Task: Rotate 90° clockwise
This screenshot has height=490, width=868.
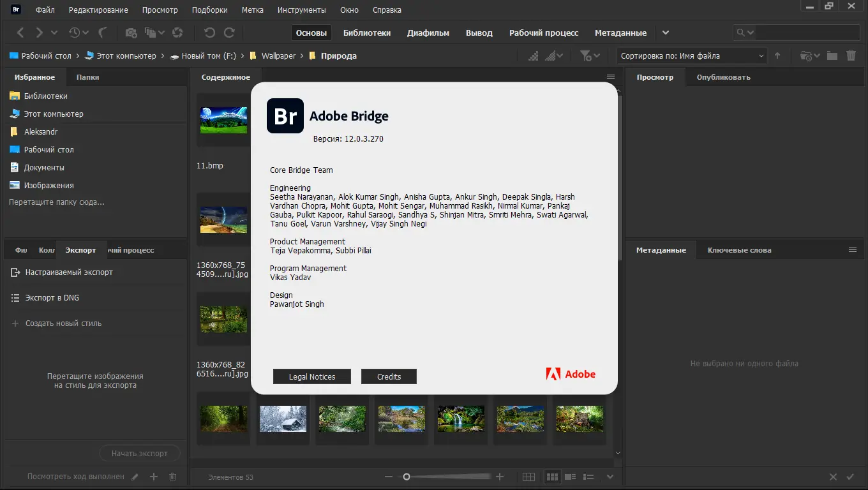Action: (x=229, y=33)
